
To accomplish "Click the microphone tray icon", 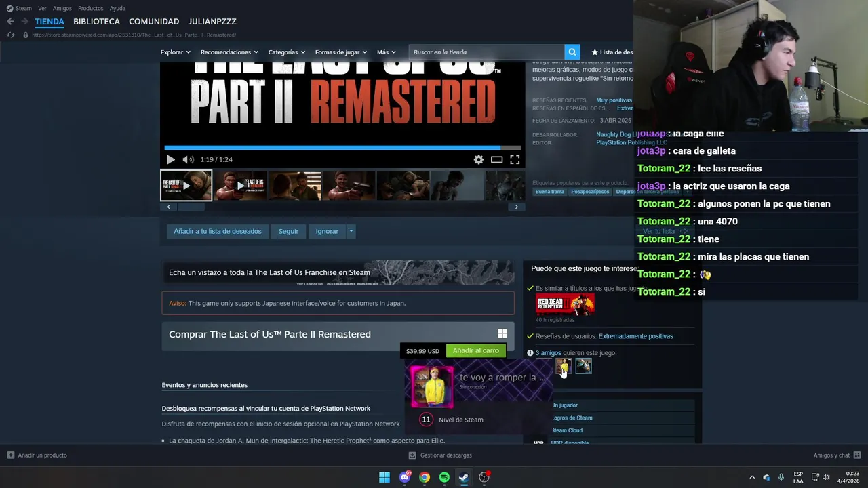I will pos(781,477).
